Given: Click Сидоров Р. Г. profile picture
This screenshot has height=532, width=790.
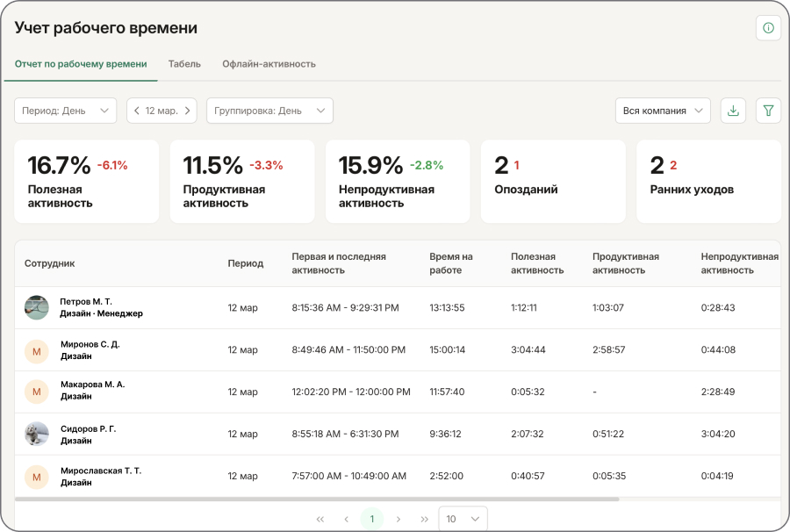Looking at the screenshot, I should [36, 434].
